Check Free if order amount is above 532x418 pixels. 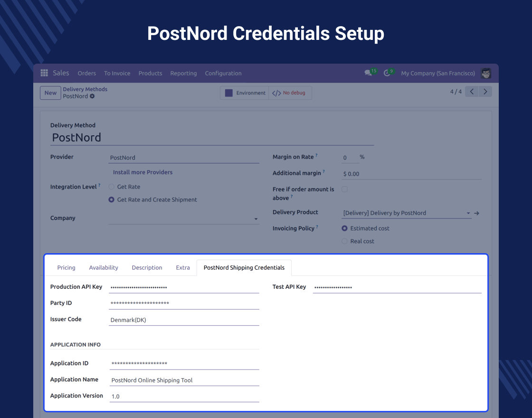pos(344,190)
